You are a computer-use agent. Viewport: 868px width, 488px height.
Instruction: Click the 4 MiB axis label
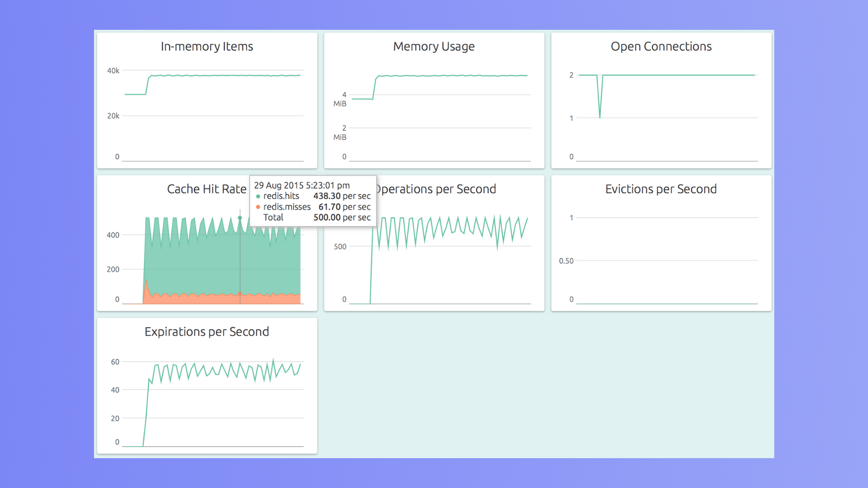coord(340,99)
